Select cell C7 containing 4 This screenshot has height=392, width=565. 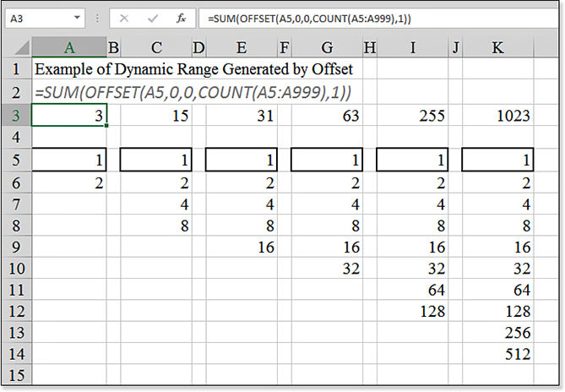tap(156, 204)
